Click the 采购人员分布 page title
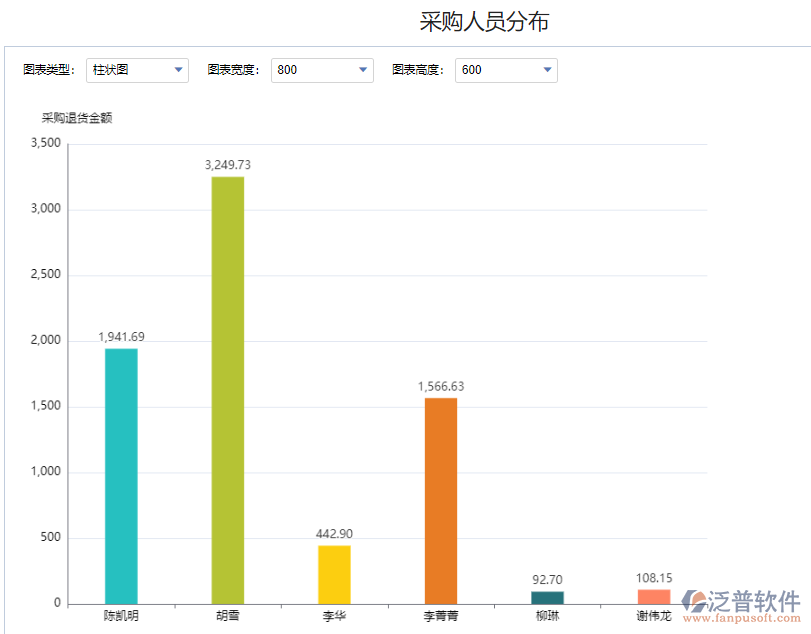 point(486,19)
